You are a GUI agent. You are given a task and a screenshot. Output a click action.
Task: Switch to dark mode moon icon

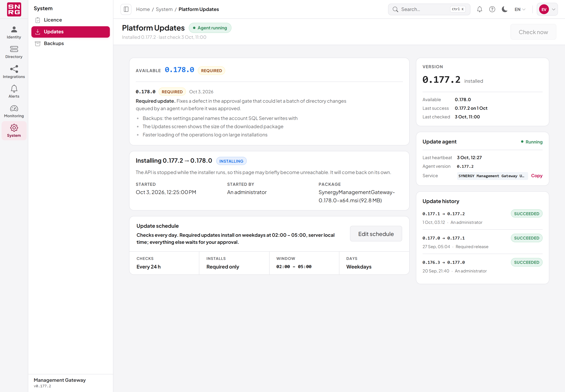pyautogui.click(x=505, y=9)
